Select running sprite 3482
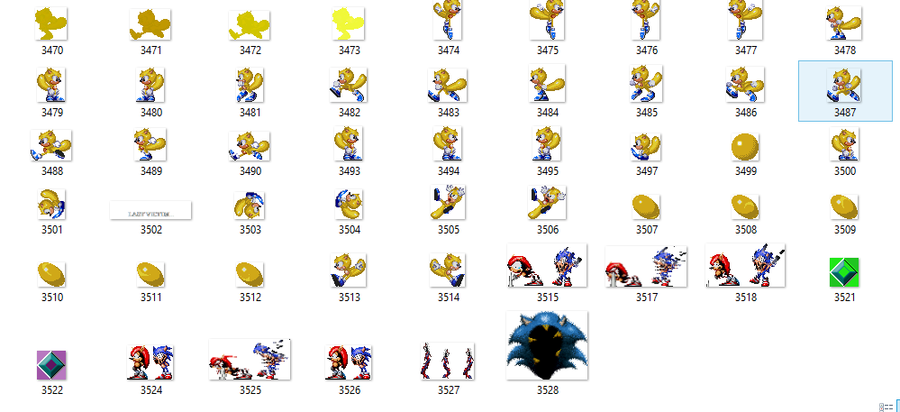 pos(348,85)
